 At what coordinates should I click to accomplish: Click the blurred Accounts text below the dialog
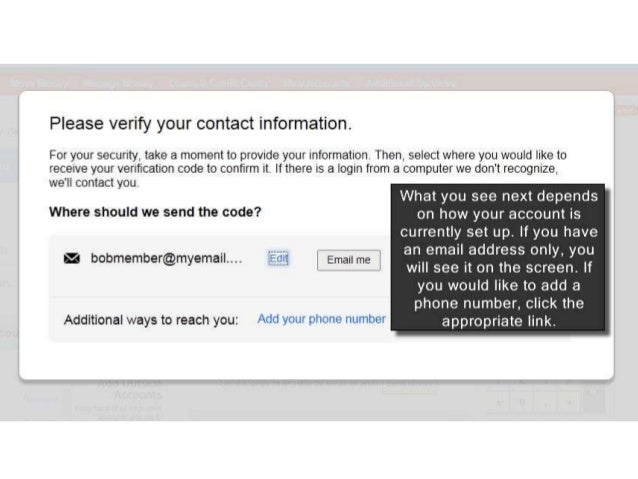(x=138, y=394)
